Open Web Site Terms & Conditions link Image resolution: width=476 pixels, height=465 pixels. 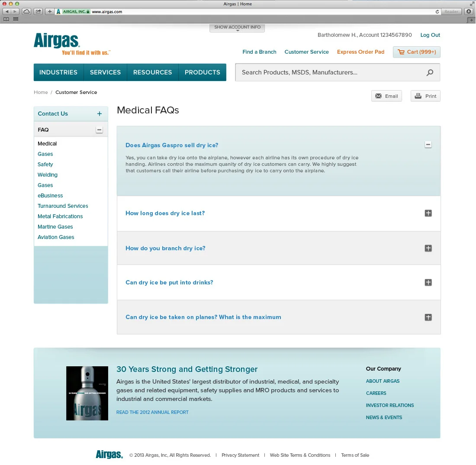pyautogui.click(x=300, y=455)
